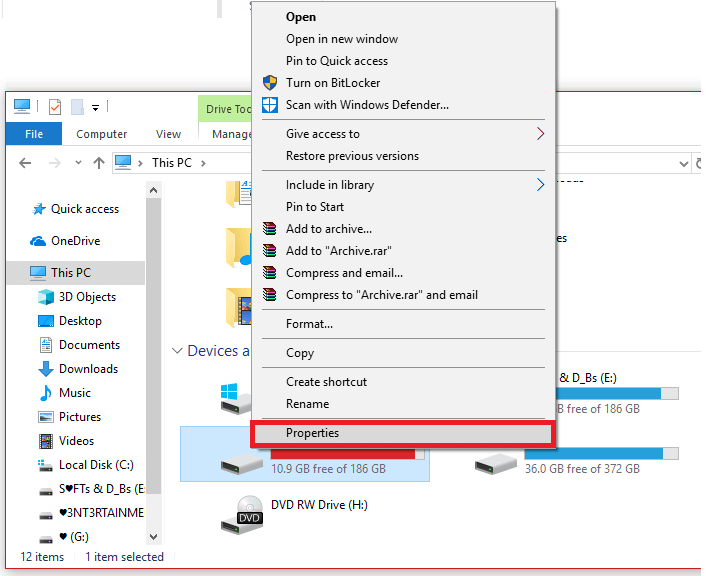Screen dimensions: 706x576
Task: Switch to the View ribbon tab
Action: 168,134
